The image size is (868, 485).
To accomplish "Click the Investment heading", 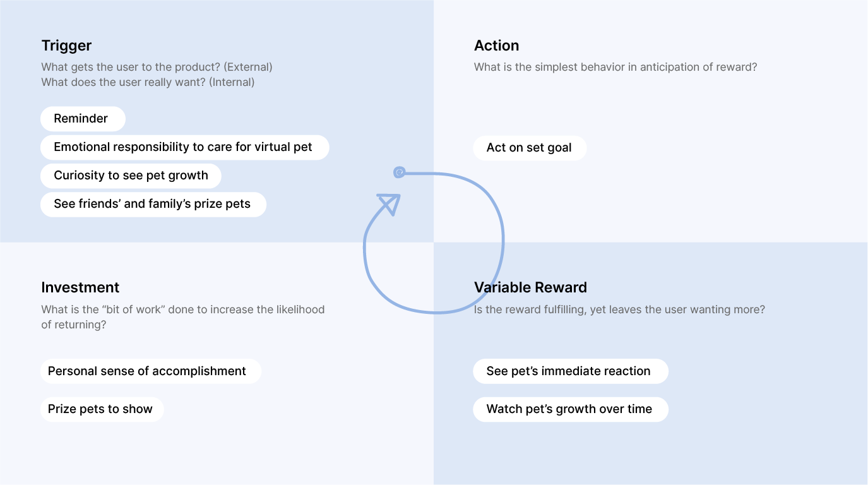I will pos(80,287).
